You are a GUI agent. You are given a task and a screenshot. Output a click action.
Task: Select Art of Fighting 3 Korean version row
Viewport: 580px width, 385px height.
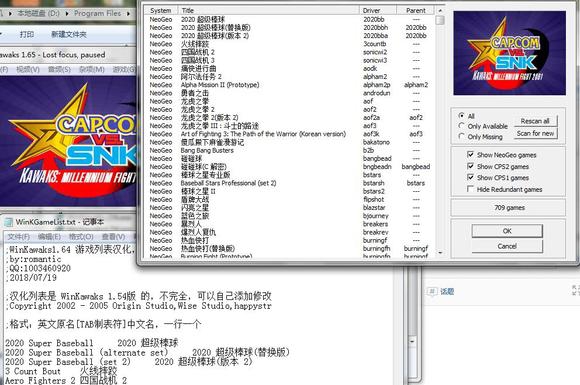pos(289,134)
